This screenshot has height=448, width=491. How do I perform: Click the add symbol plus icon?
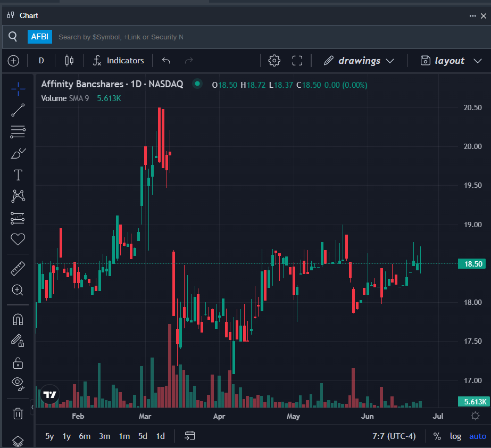(x=13, y=61)
